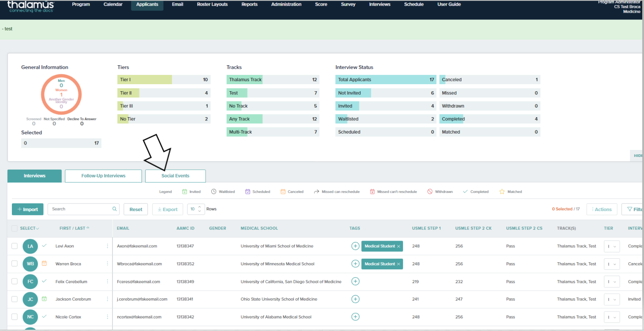Go to the Roster Layouts menu
This screenshot has width=644, height=331.
pos(212,4)
